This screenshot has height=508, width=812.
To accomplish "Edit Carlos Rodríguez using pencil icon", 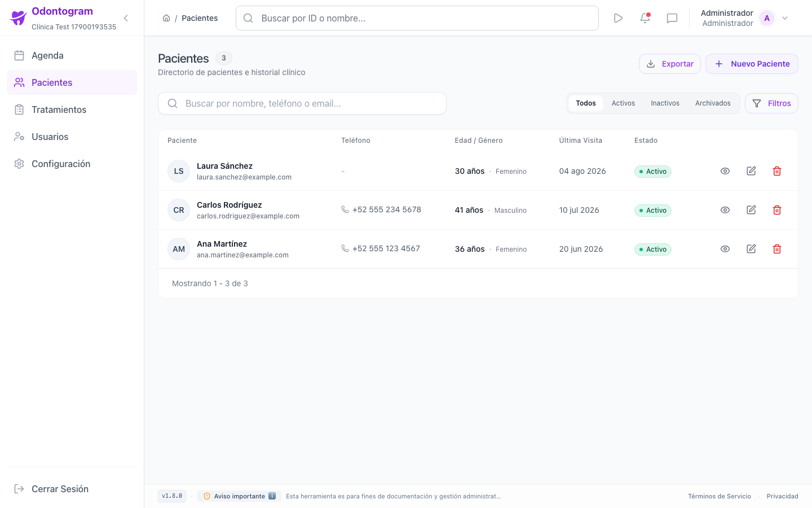I will point(751,210).
